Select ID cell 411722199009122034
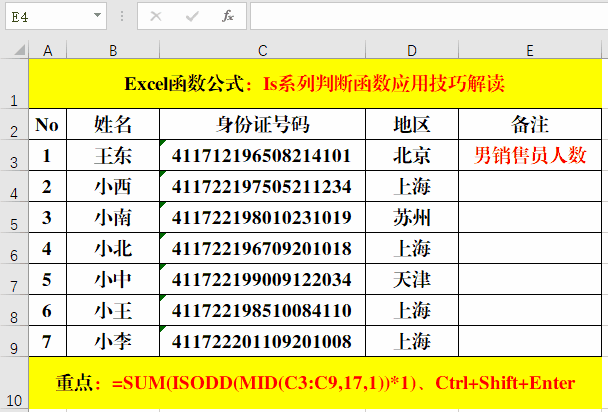 [263, 279]
